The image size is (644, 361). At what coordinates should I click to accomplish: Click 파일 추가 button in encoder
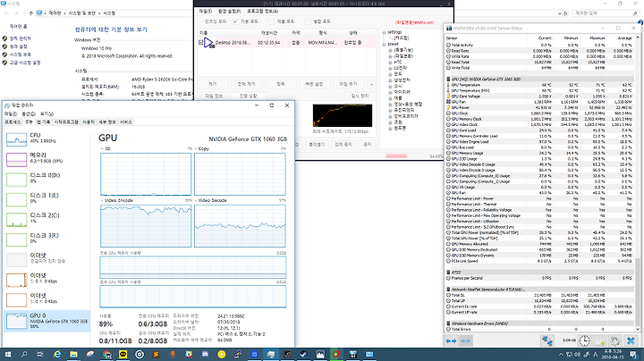pyautogui.click(x=348, y=84)
